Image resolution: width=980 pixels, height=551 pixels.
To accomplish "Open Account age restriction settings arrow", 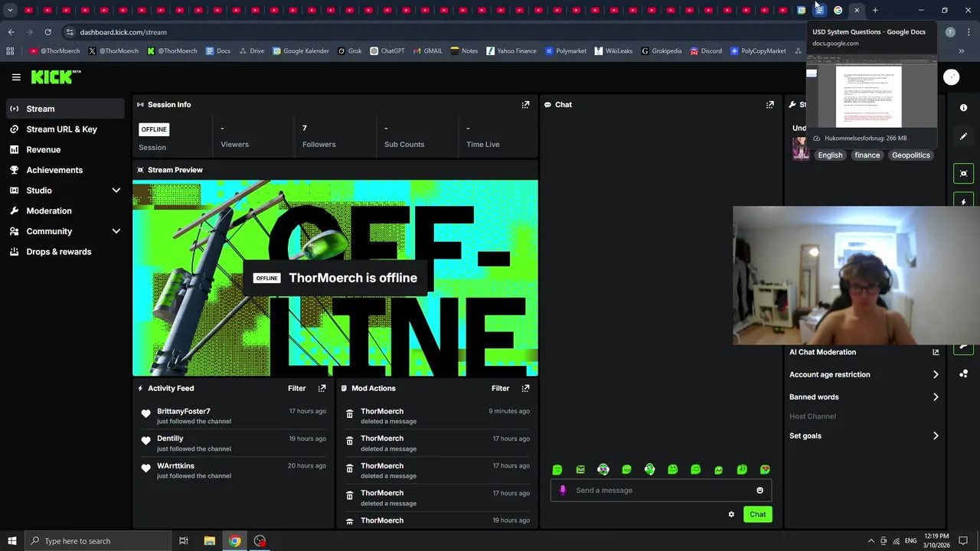I will [936, 374].
